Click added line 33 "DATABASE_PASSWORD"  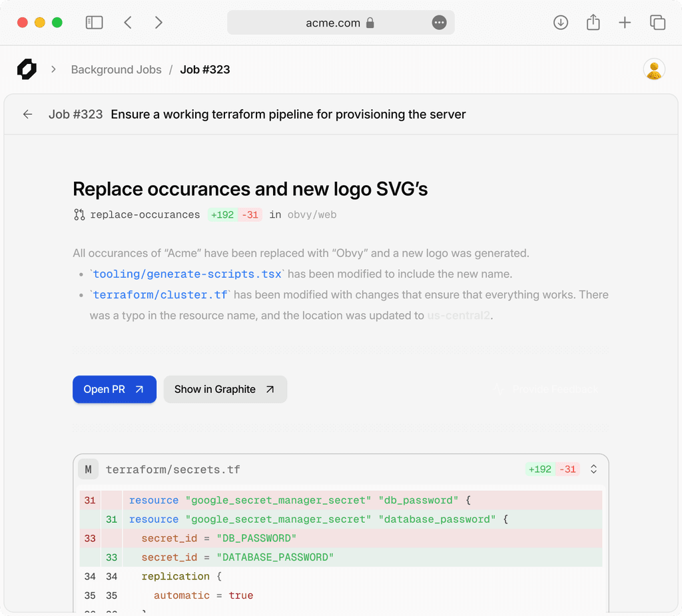(340, 557)
